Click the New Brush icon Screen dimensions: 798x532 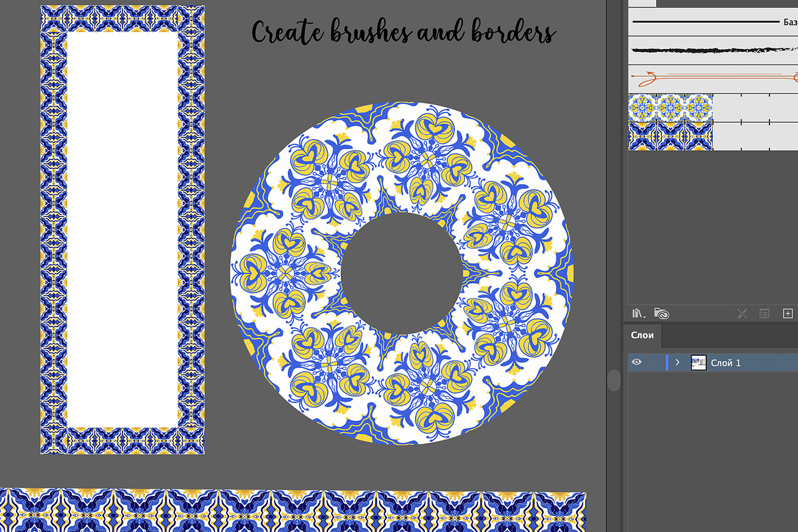tap(788, 313)
